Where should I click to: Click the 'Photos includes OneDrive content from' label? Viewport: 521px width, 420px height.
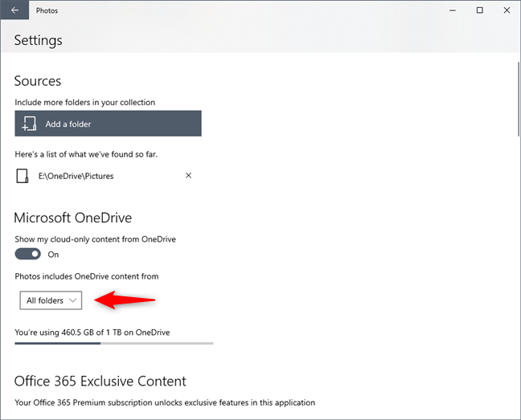coord(87,276)
